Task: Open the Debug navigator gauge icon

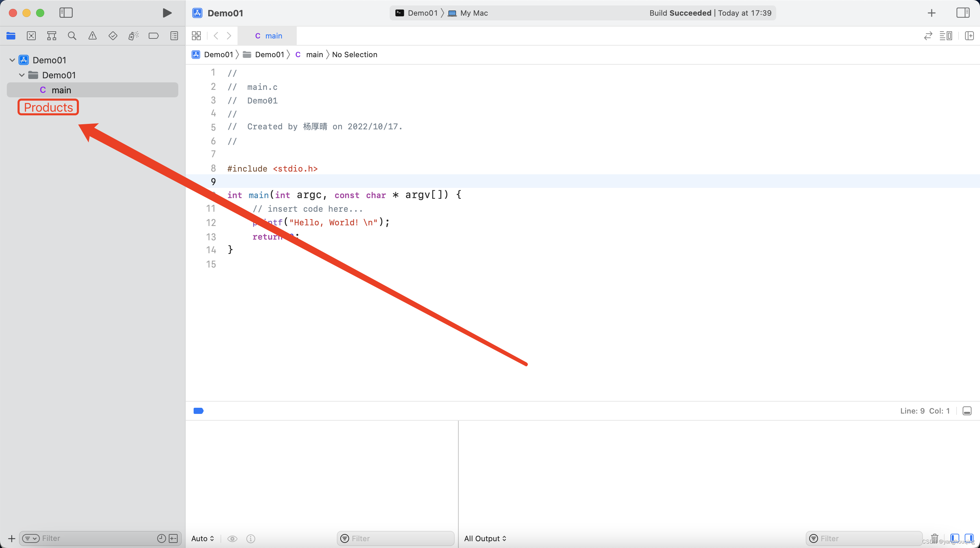Action: 133,36
